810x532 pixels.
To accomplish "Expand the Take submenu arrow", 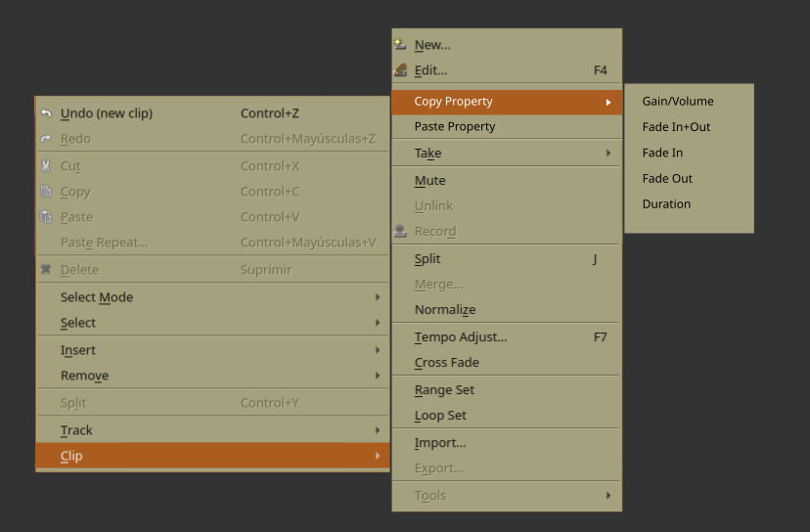I will [x=608, y=153].
